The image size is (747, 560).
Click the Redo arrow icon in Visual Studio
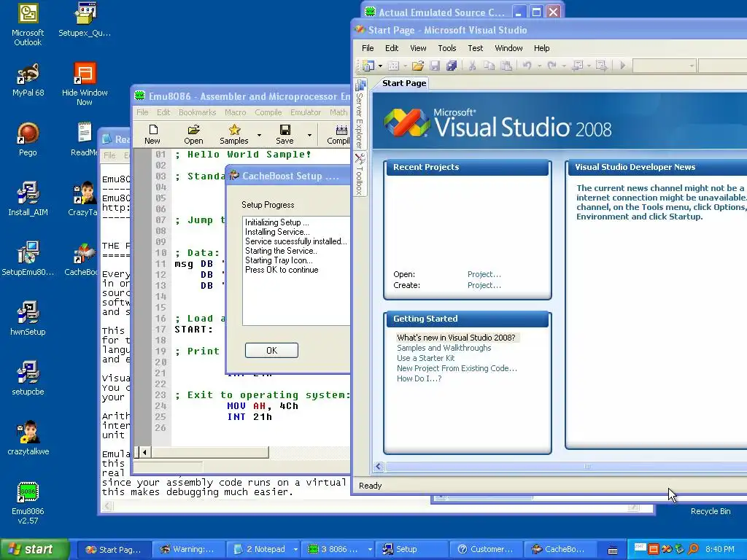[x=551, y=65]
